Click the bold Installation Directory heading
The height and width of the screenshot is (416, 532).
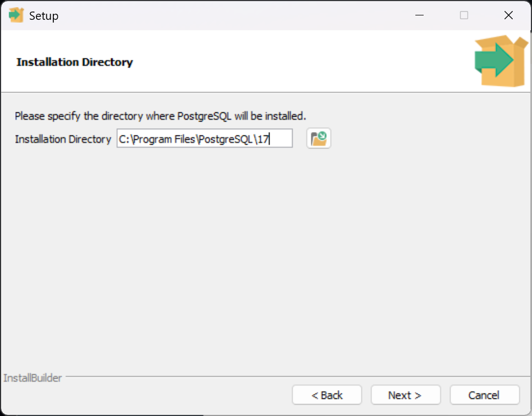point(75,62)
